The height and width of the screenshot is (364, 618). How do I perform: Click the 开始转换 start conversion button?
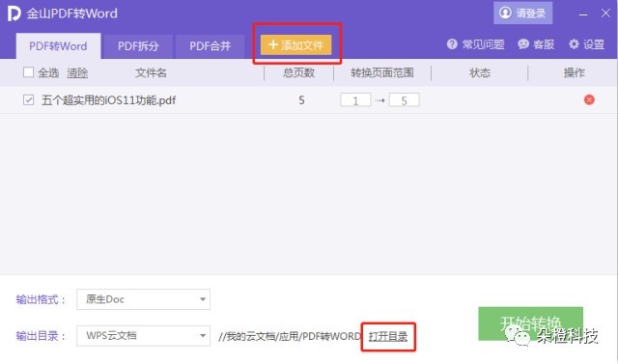(530, 323)
